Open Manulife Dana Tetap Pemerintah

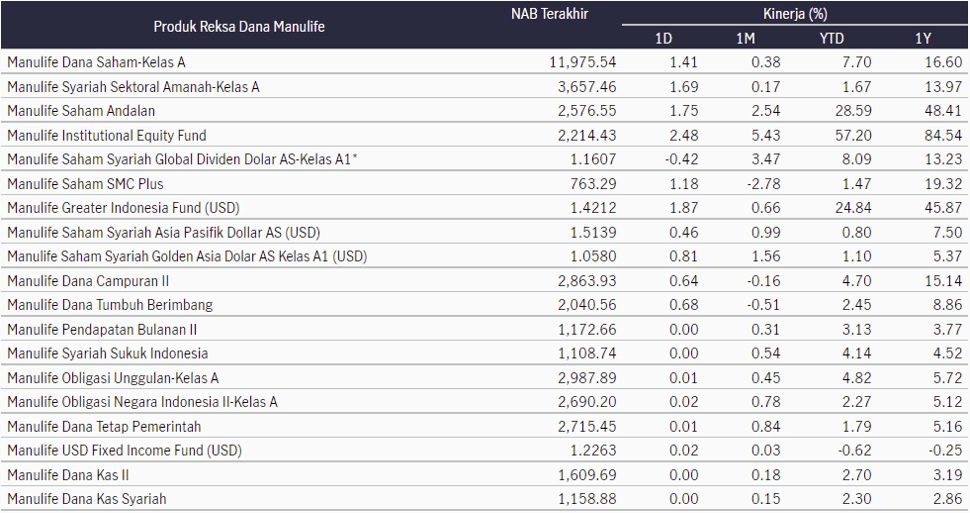pos(104,426)
